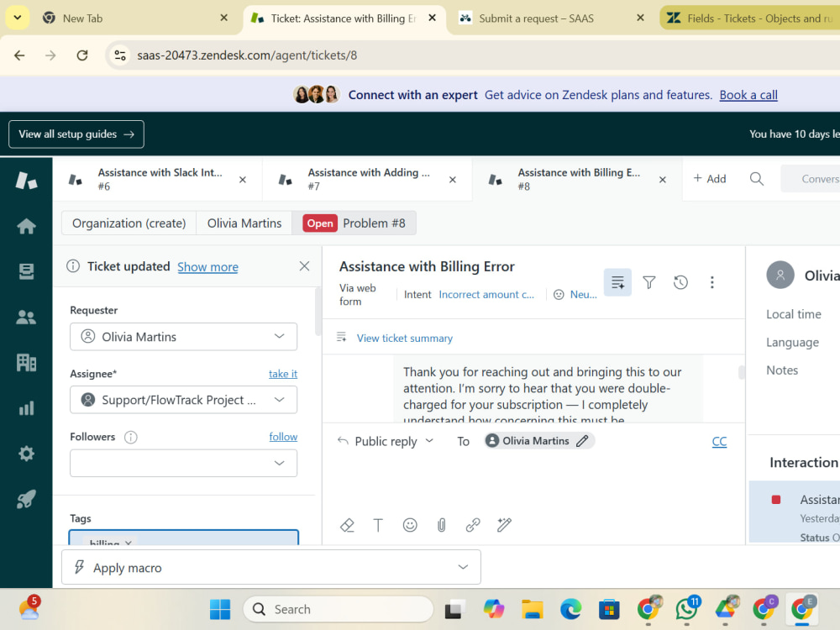
Task: Dismiss the Ticket updated notification
Action: point(304,266)
